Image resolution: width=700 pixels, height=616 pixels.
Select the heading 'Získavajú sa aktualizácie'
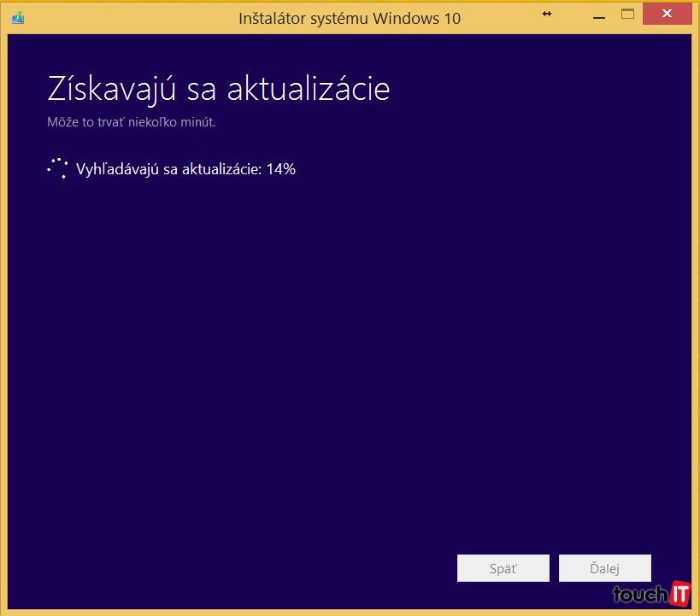(218, 90)
